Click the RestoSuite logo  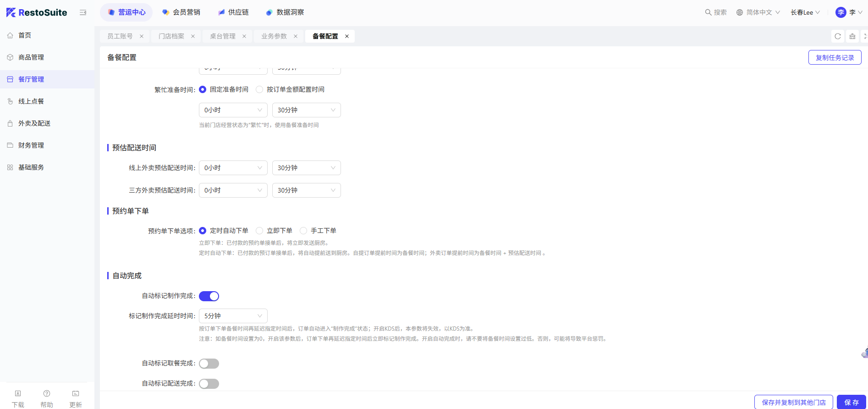pyautogui.click(x=37, y=12)
